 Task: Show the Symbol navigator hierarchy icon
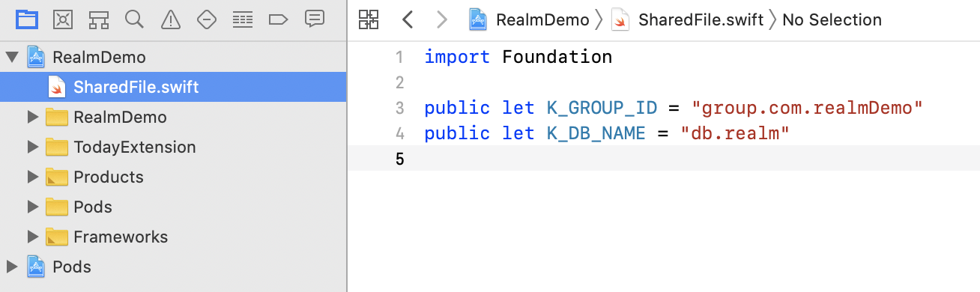point(98,19)
